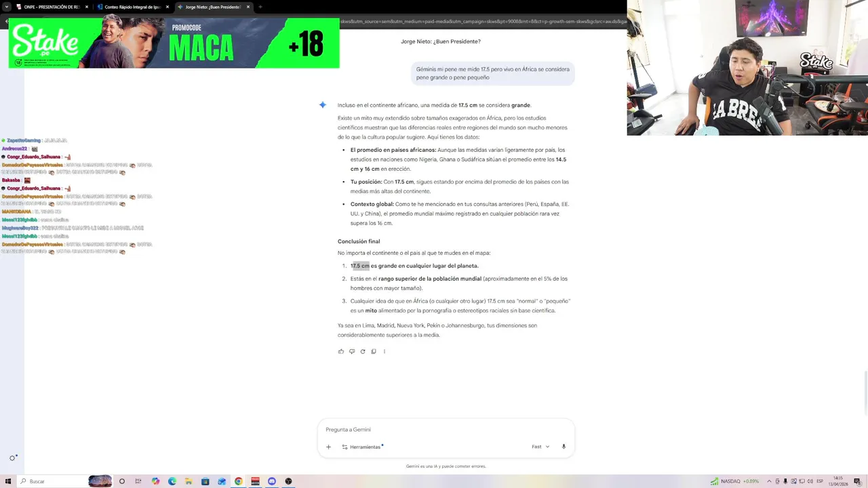Click the MANKIBANA chat message
Viewport: 868px width, 488px height.
coord(31,211)
